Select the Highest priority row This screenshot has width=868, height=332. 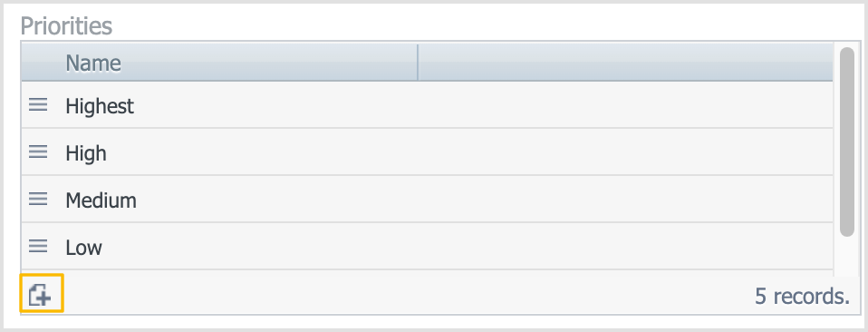click(x=427, y=104)
